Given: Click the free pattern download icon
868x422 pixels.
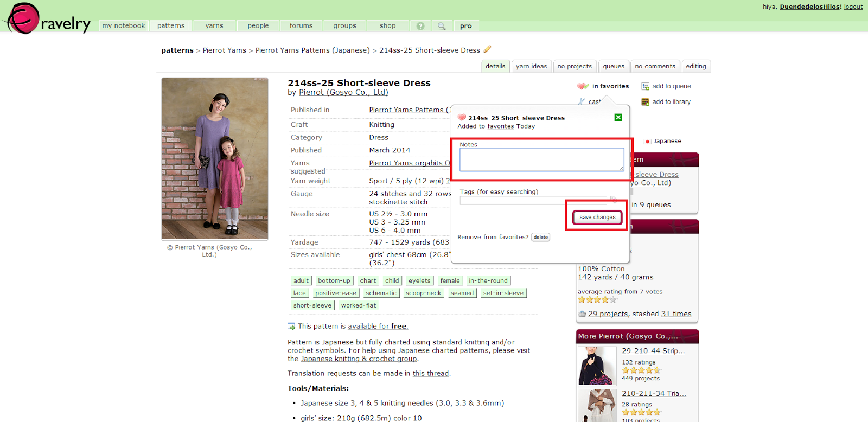Looking at the screenshot, I should point(291,327).
